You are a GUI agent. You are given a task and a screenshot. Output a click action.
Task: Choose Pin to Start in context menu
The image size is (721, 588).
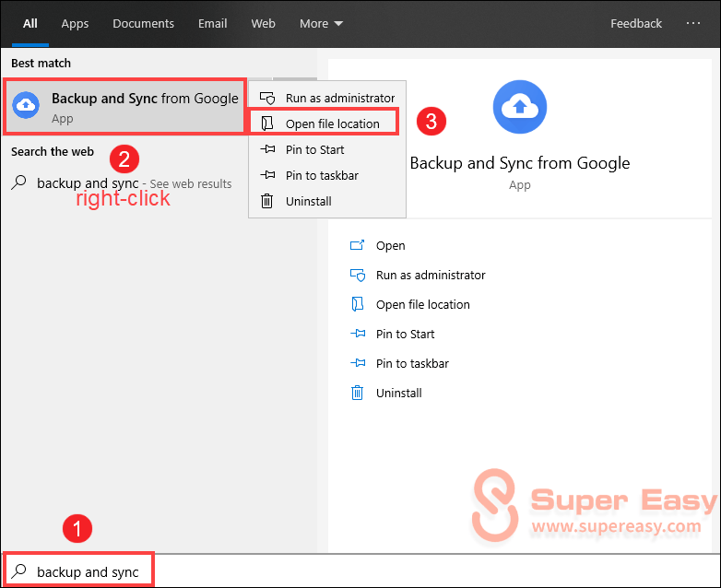327,149
